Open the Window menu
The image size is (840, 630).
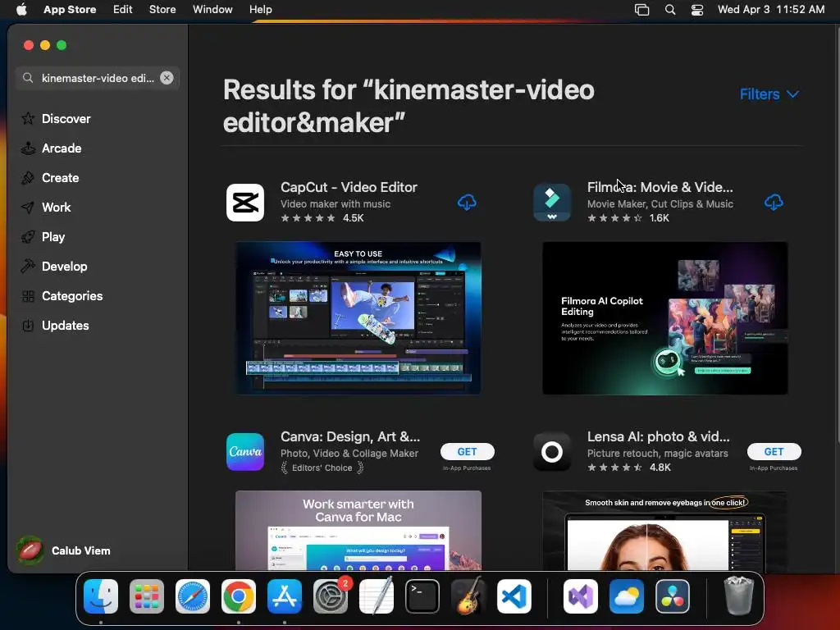click(212, 9)
